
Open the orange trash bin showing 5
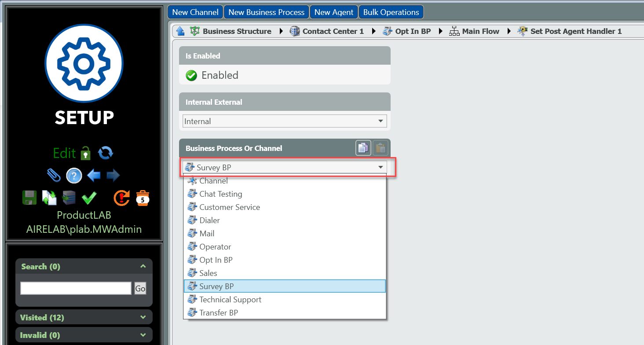(143, 198)
